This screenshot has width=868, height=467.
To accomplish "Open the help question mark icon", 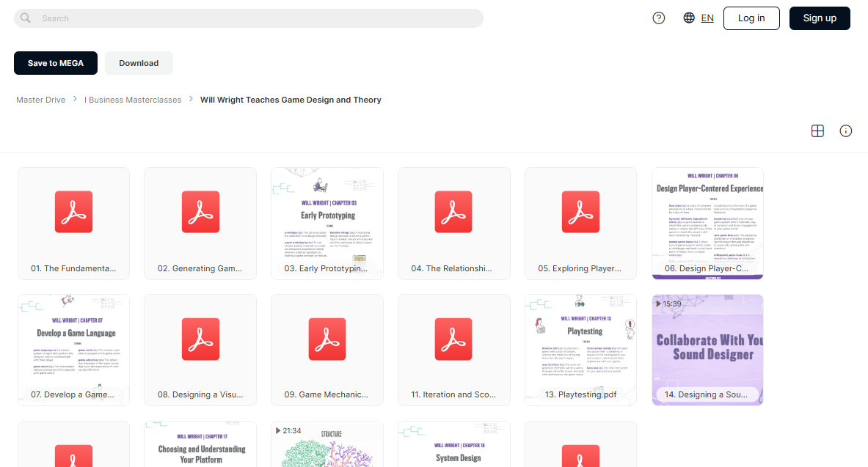I will pos(659,18).
